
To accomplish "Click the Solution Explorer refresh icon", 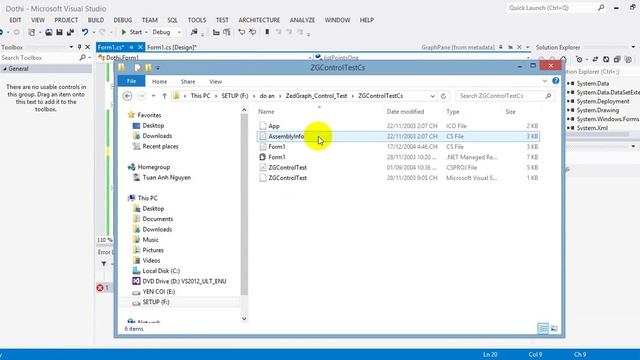I will tap(606, 60).
